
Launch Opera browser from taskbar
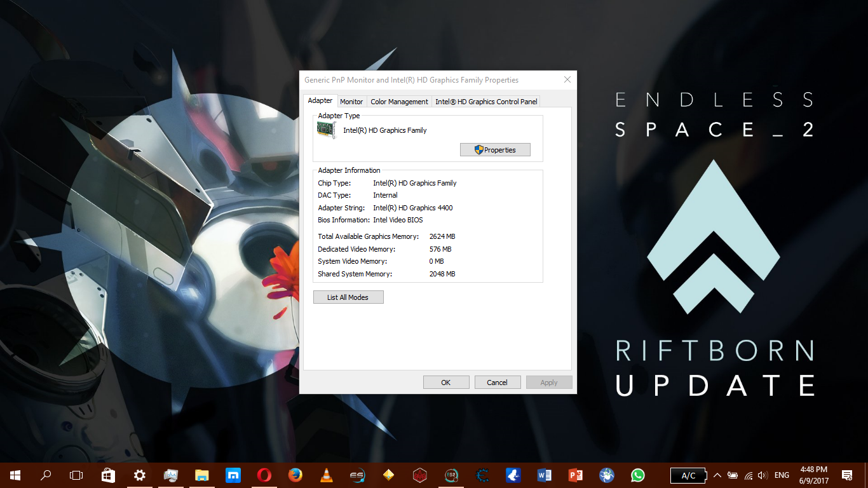pyautogui.click(x=264, y=475)
